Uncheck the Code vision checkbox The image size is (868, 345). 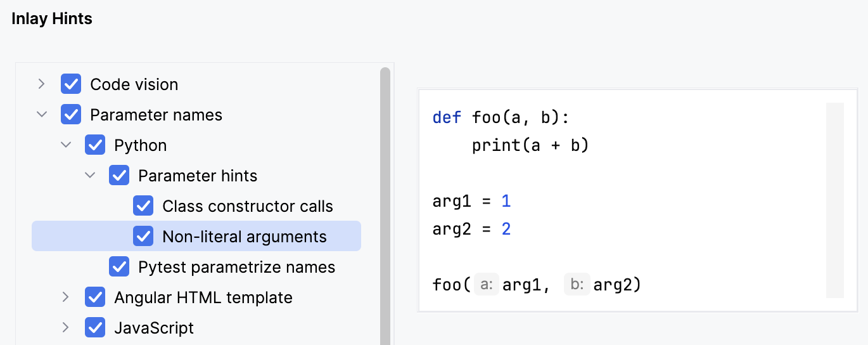click(x=71, y=84)
